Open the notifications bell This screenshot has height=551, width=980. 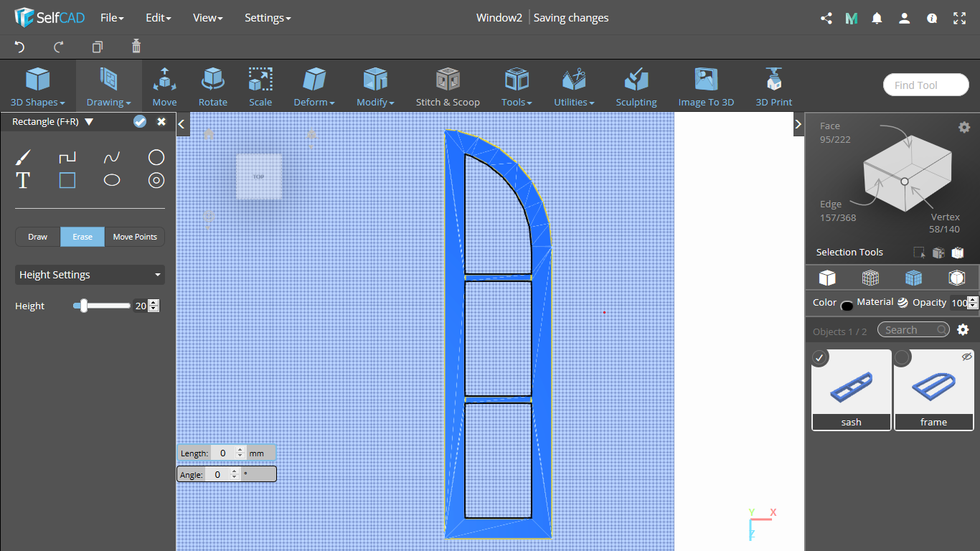(x=877, y=19)
